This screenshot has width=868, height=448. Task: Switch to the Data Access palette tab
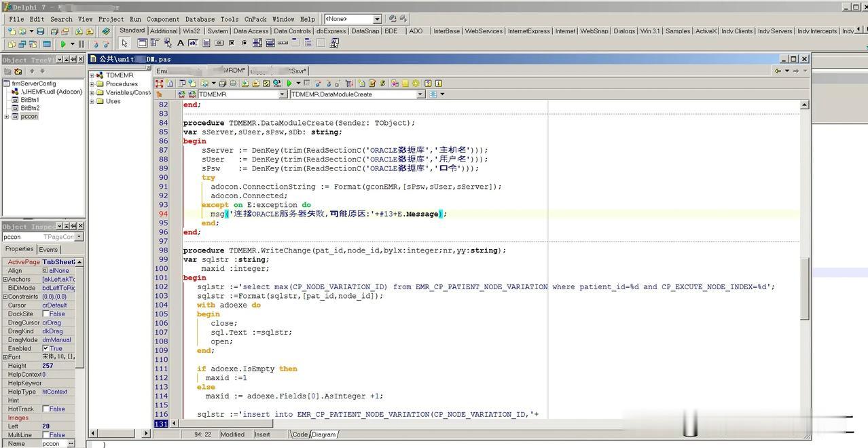251,31
